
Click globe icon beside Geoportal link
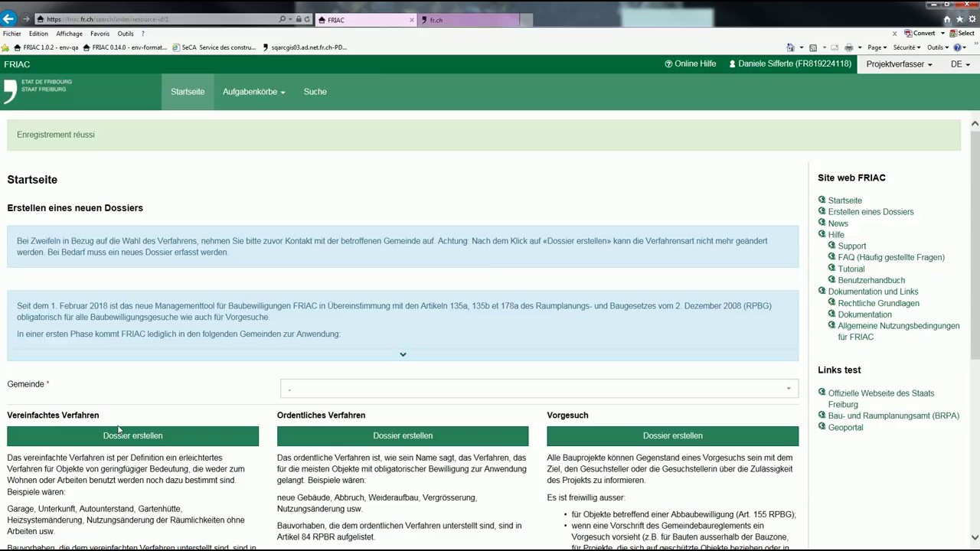click(x=822, y=427)
